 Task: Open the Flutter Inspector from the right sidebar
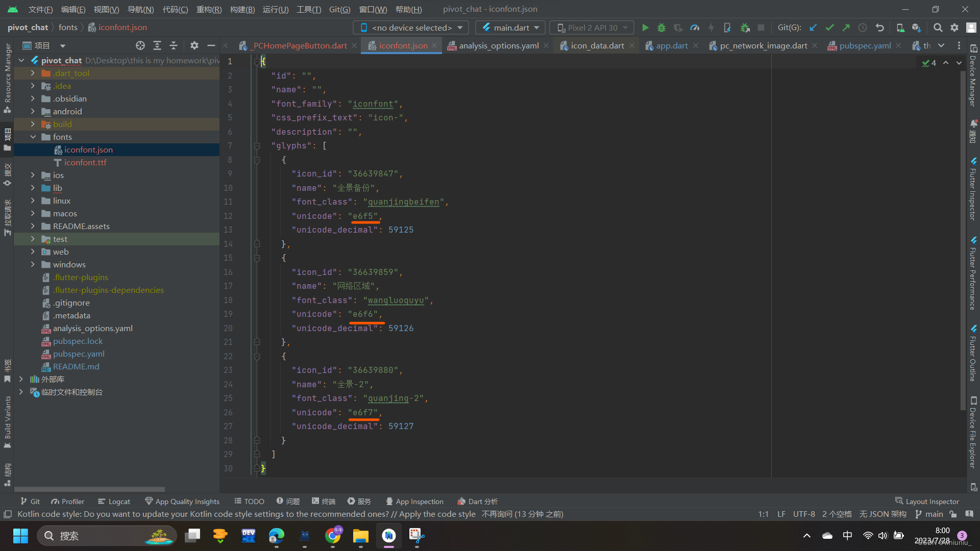[x=974, y=189]
